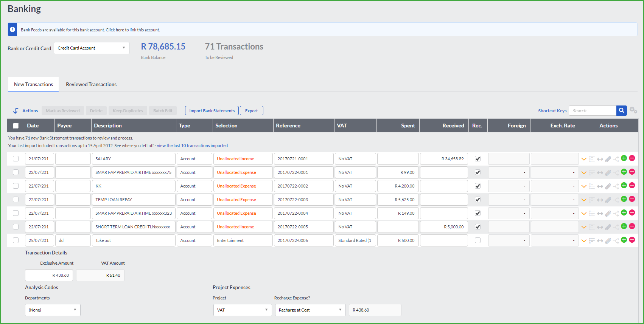Click 'here' link to link bank account
The width and height of the screenshot is (644, 324).
(x=120, y=30)
